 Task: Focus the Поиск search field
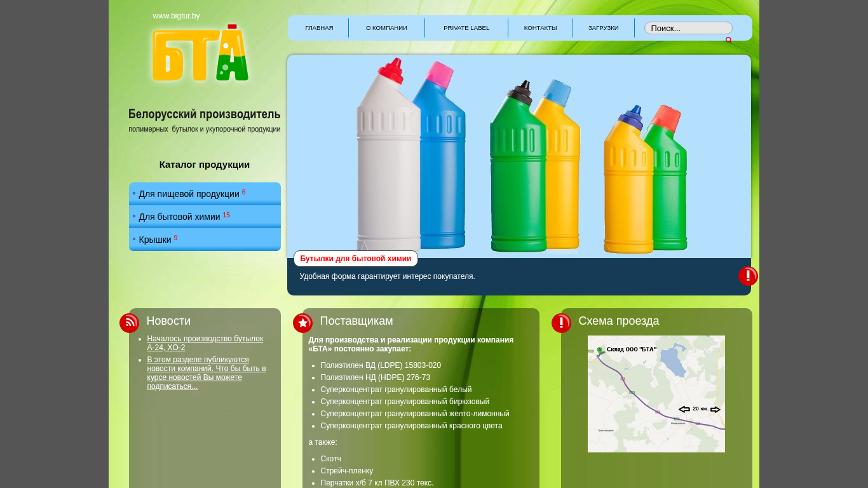pyautogui.click(x=688, y=28)
